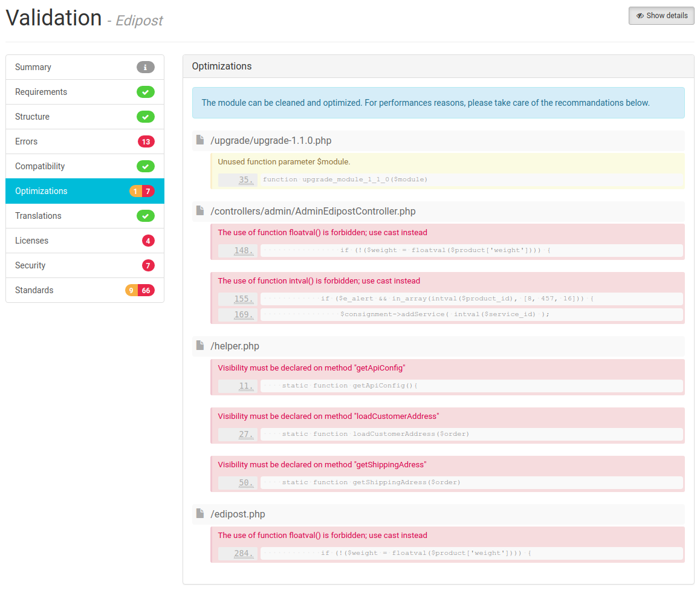
Task: Click the Licenses red 4 badge
Action: click(148, 241)
